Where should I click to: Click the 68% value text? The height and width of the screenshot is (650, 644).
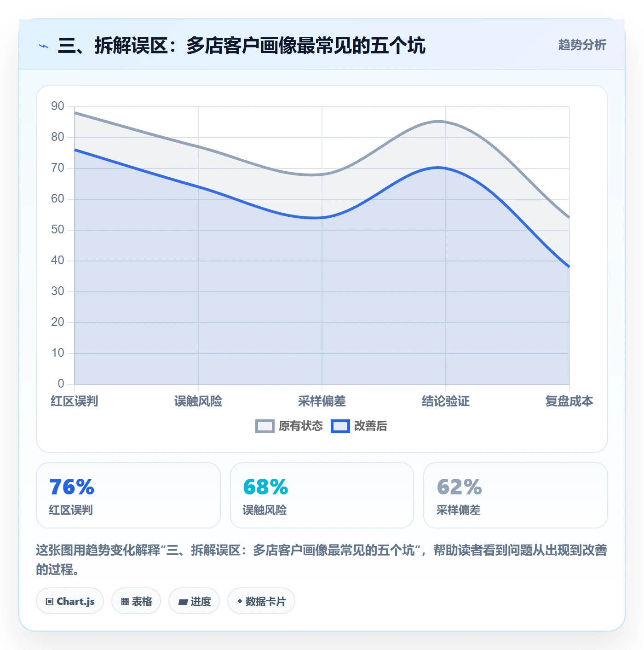click(x=265, y=487)
